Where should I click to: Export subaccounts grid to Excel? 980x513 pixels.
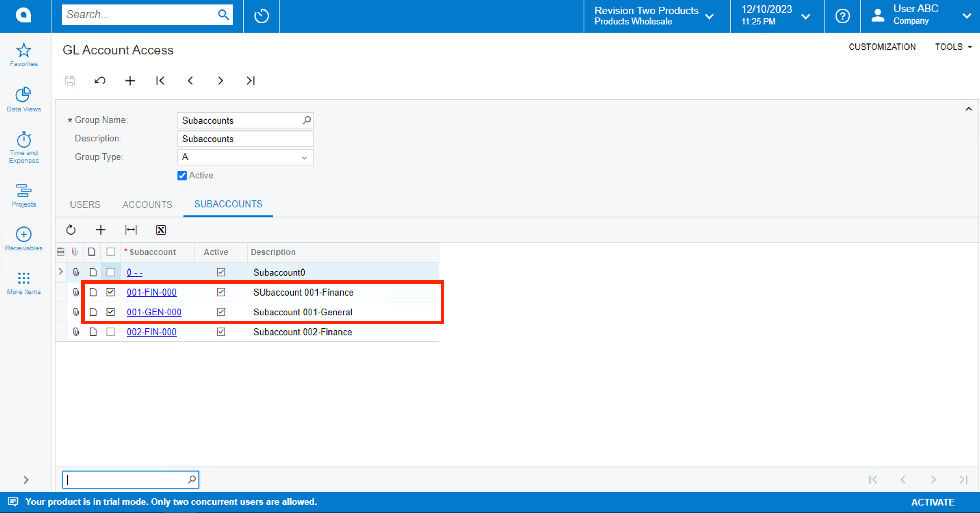[x=161, y=230]
